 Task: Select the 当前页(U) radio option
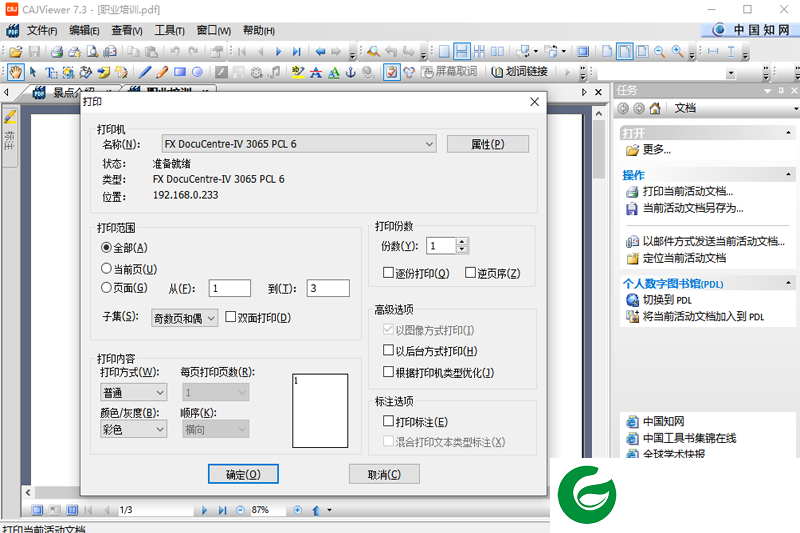point(106,268)
